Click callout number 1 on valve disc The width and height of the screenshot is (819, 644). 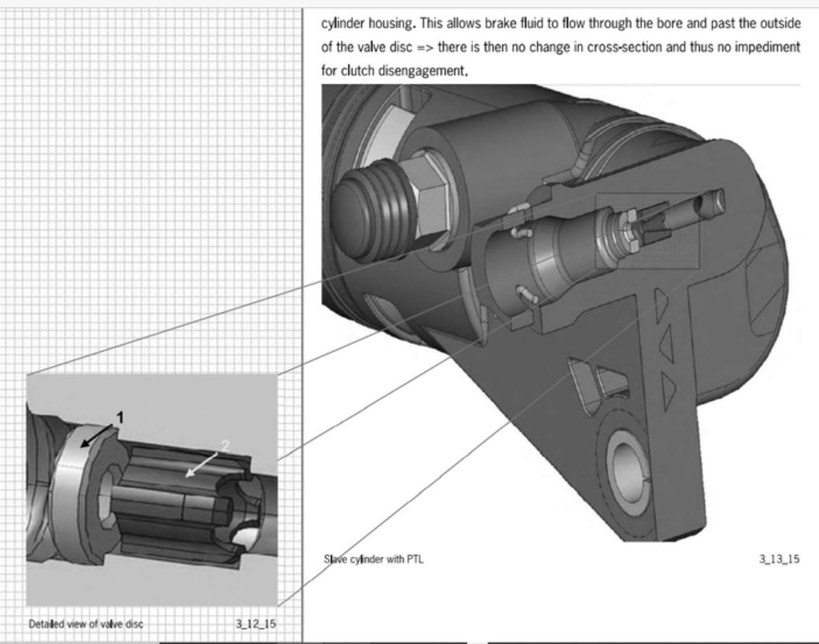(120, 417)
